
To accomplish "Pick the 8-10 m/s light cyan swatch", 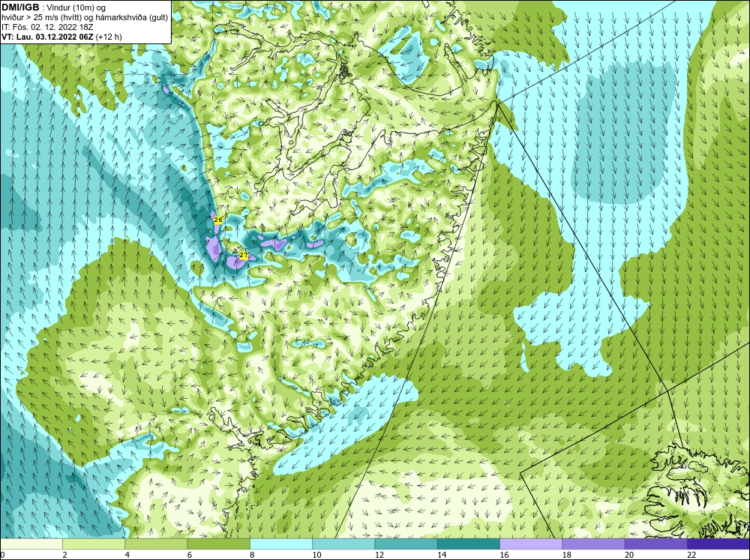I will coord(281,544).
